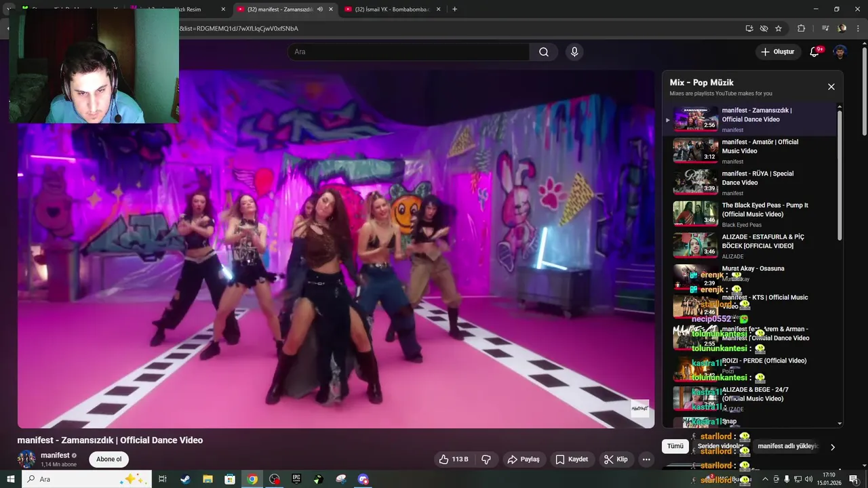The width and height of the screenshot is (868, 488).
Task: Open Chrome three-dot menu
Action: point(859,28)
